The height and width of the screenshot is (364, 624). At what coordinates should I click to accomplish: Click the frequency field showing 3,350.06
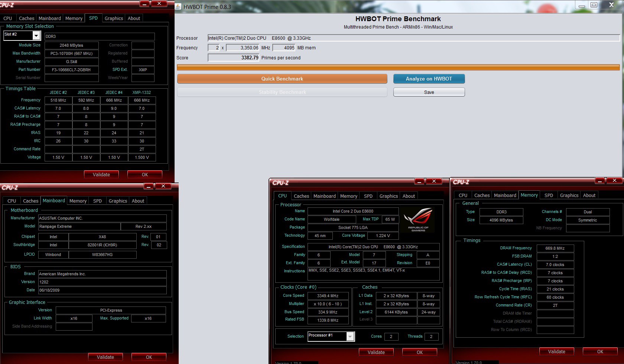pos(243,47)
